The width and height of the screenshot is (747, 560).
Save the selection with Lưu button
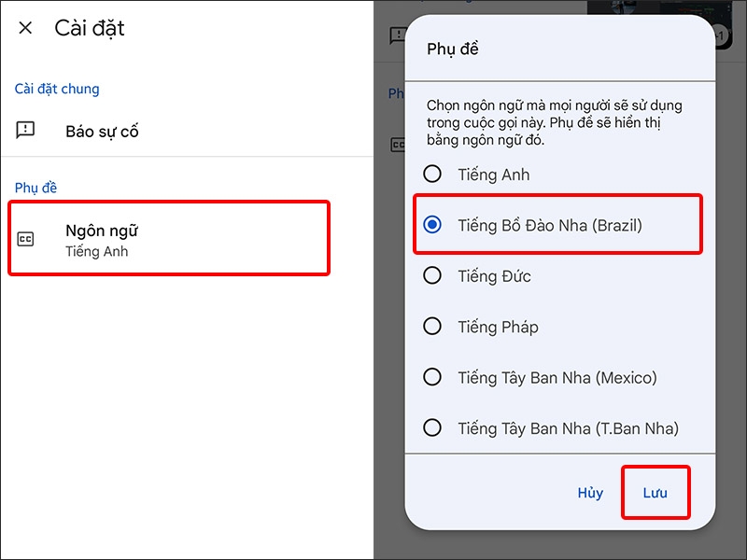point(655,493)
